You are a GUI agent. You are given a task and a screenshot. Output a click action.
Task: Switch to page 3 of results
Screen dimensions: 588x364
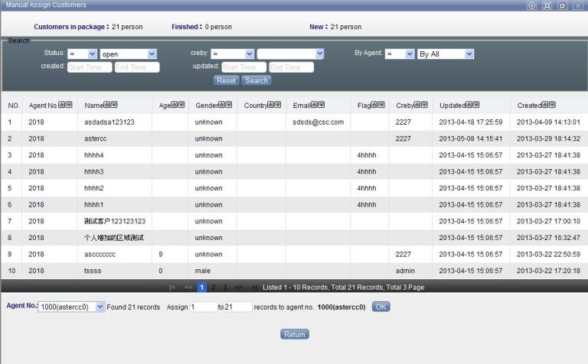pyautogui.click(x=224, y=288)
